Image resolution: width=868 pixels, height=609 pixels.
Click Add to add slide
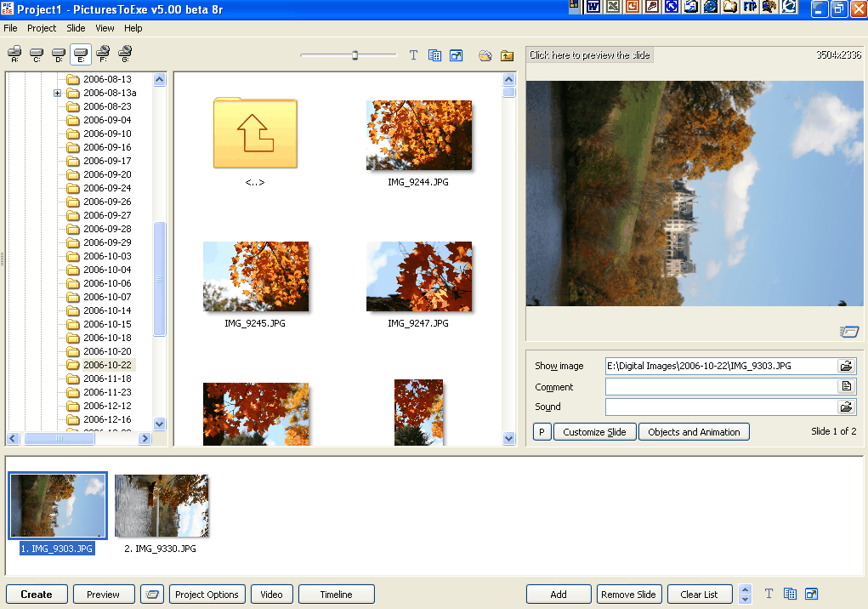click(559, 594)
